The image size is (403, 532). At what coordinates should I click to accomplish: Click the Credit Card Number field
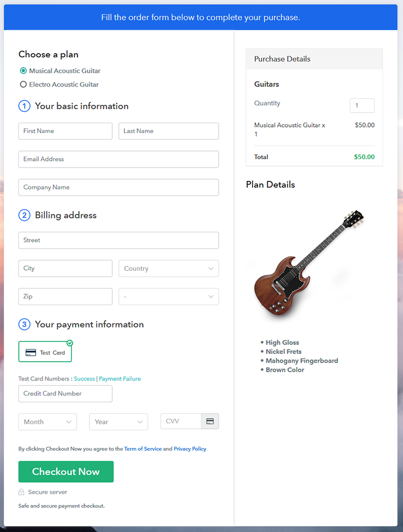tap(66, 394)
